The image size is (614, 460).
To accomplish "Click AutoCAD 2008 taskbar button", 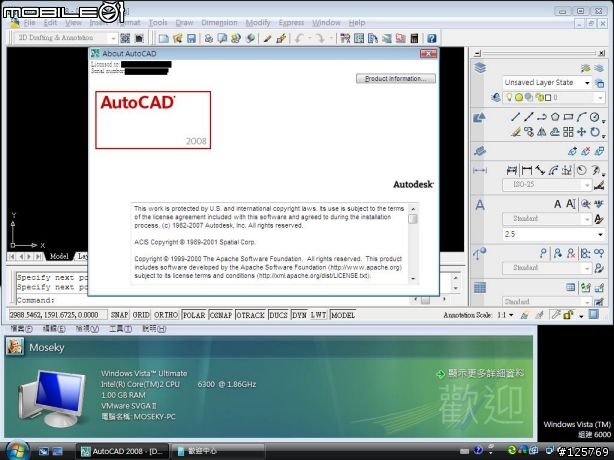I will click(x=123, y=451).
